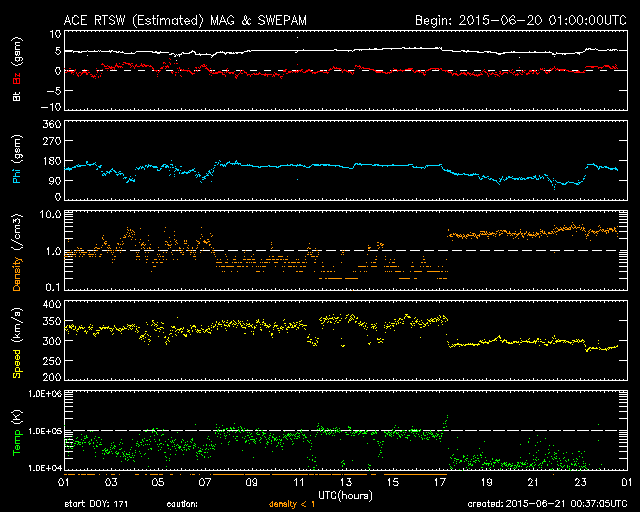Click the '200' tick on the Speed panel
The height and width of the screenshot is (512, 640).
52,377
